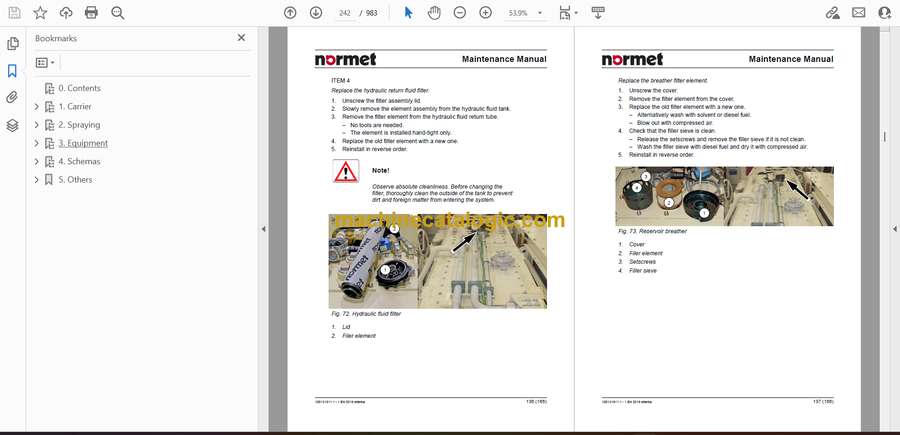Zoom in with the plus circle icon
This screenshot has height=435, width=900.
click(x=486, y=13)
